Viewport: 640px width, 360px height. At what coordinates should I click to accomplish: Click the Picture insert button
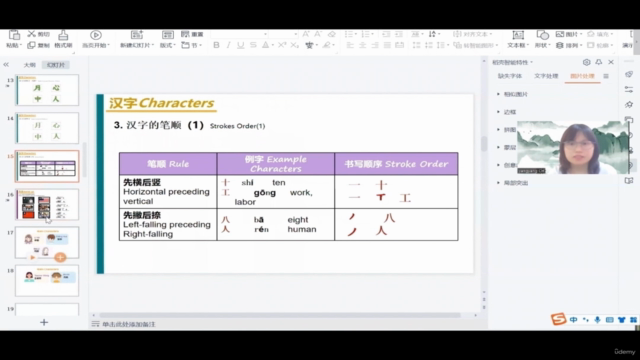click(x=568, y=34)
